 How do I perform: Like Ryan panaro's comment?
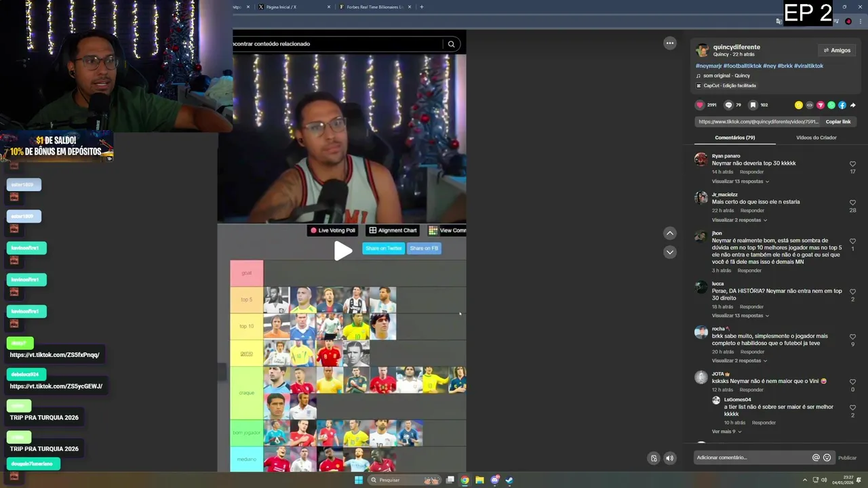tap(852, 164)
